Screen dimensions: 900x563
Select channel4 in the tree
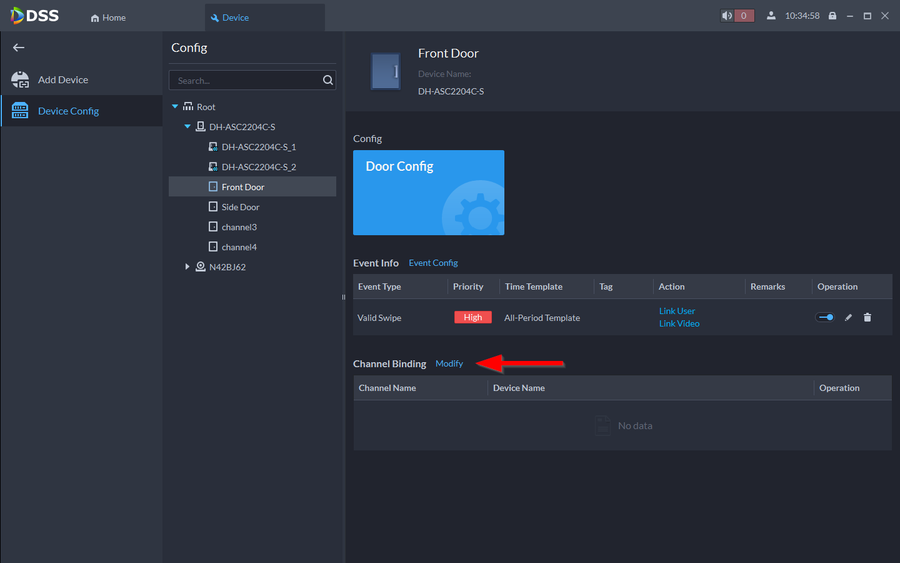pos(239,247)
